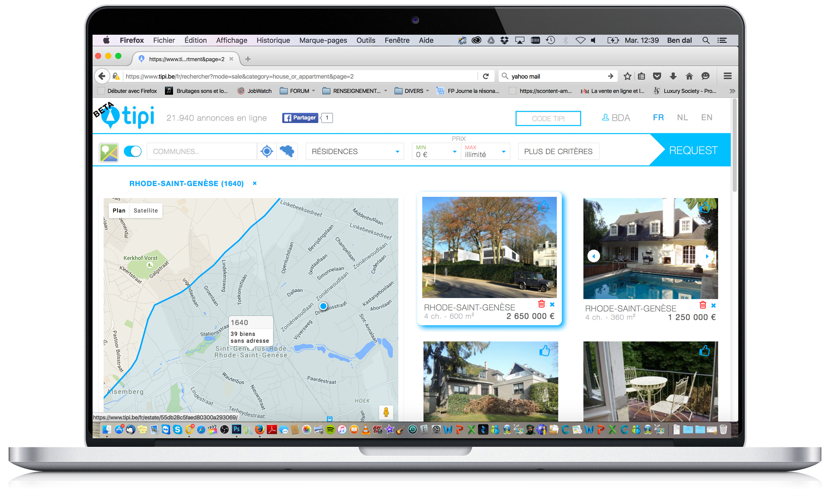Open the Résidences property type dropdown
The image size is (830, 500).
point(355,152)
